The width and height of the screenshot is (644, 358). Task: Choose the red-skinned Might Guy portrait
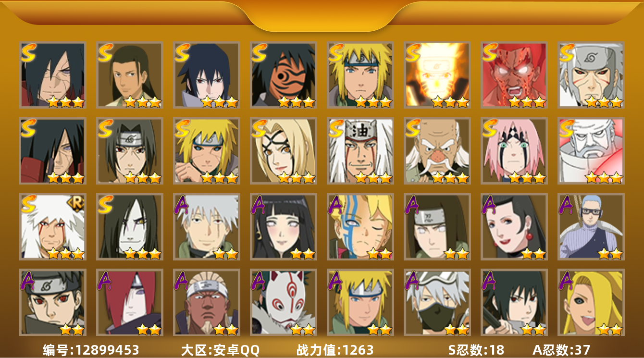(514, 75)
